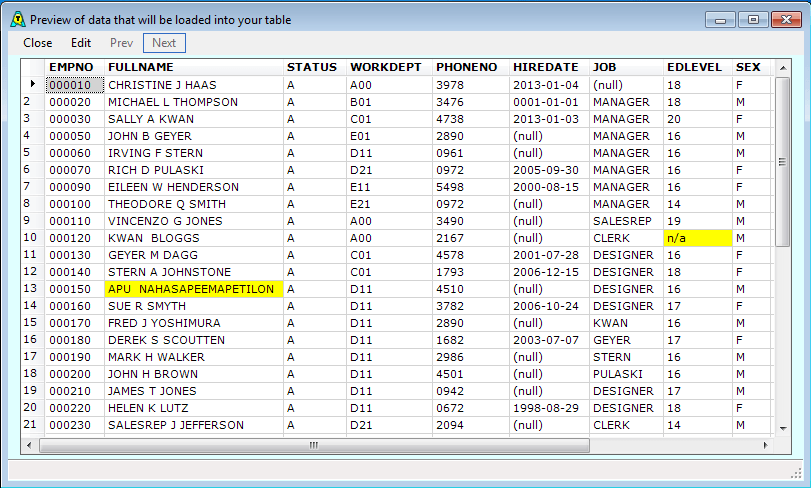Minimize the preview window

click(x=720, y=20)
